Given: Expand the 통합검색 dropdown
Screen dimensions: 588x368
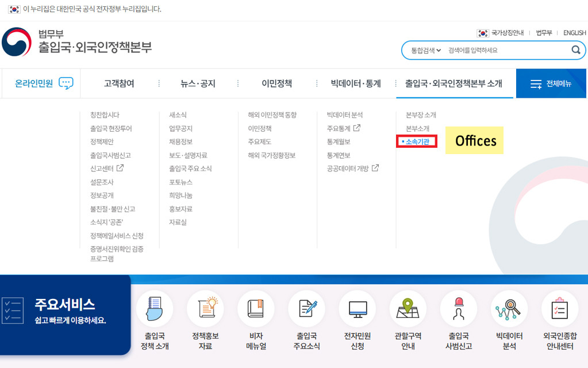Looking at the screenshot, I should point(425,51).
